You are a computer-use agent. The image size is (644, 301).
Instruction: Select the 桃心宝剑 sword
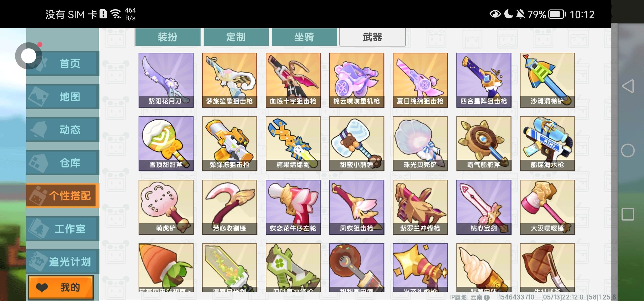(x=484, y=207)
